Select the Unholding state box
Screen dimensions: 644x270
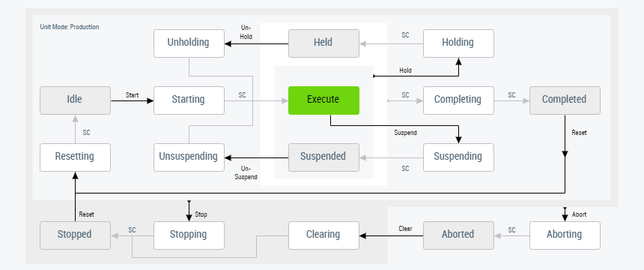pos(189,43)
